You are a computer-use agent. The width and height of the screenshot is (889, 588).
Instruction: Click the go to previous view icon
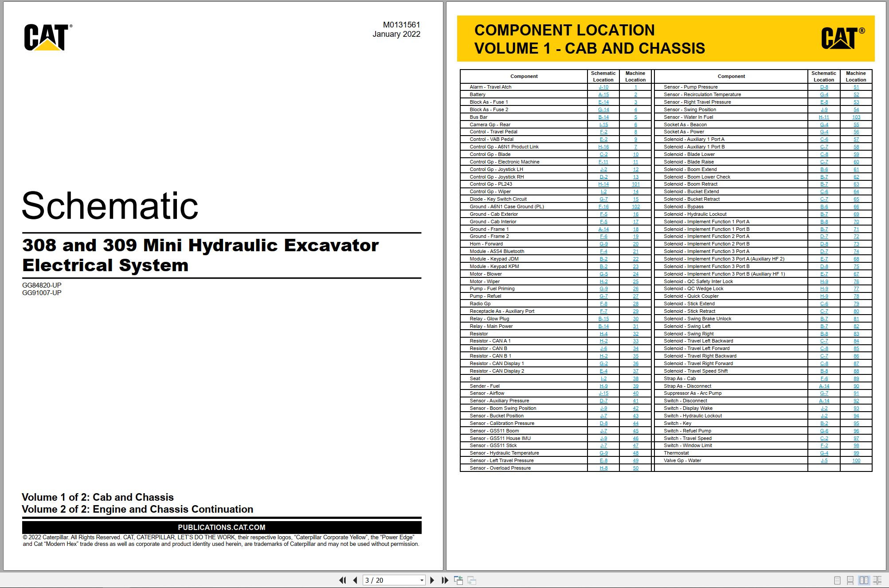(458, 580)
